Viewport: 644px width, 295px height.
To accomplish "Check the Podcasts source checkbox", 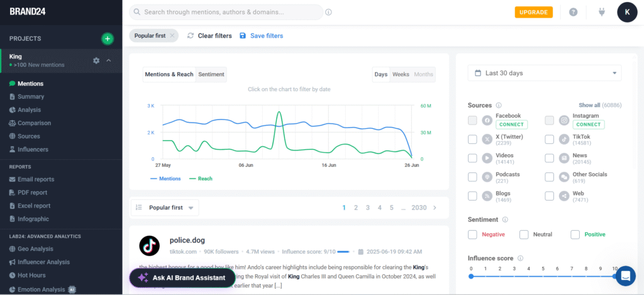I will tap(472, 177).
